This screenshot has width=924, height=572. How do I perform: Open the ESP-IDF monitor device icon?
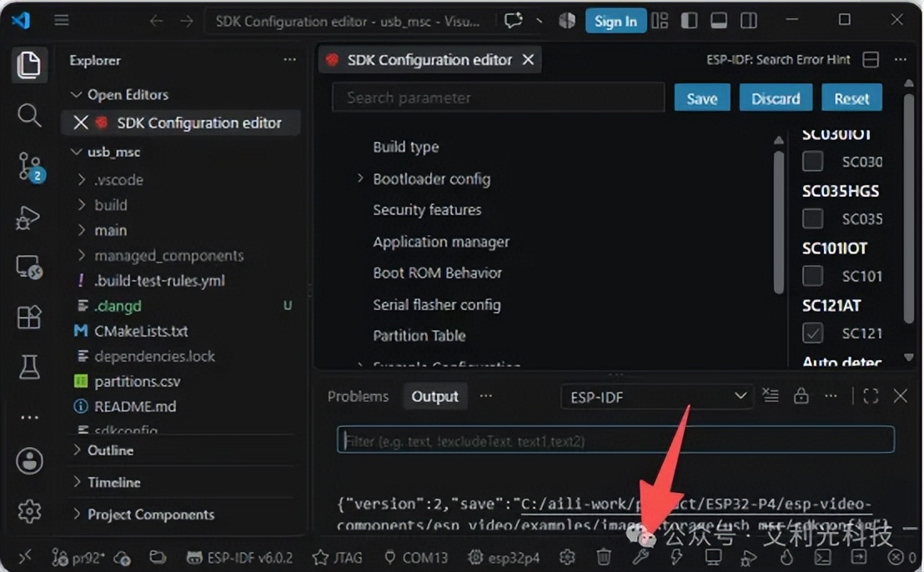pyautogui.click(x=713, y=557)
